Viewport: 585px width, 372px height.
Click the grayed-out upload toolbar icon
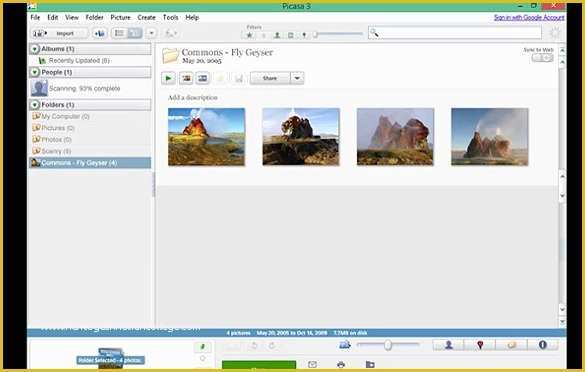(171, 34)
